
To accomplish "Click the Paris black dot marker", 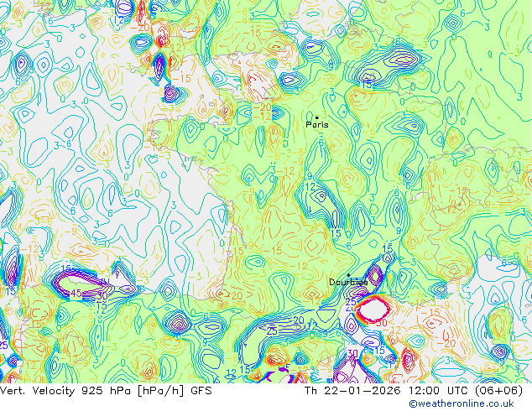I will tap(317, 117).
